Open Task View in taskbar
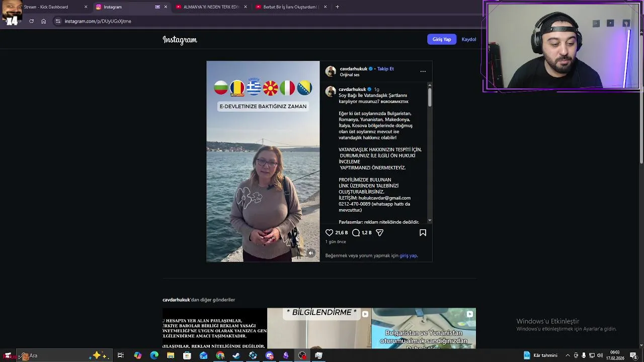The width and height of the screenshot is (644, 362). click(x=121, y=355)
